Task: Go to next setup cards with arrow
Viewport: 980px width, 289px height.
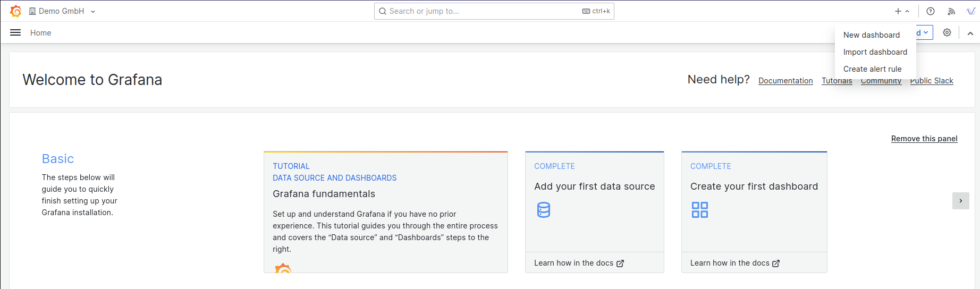Action: (960, 201)
